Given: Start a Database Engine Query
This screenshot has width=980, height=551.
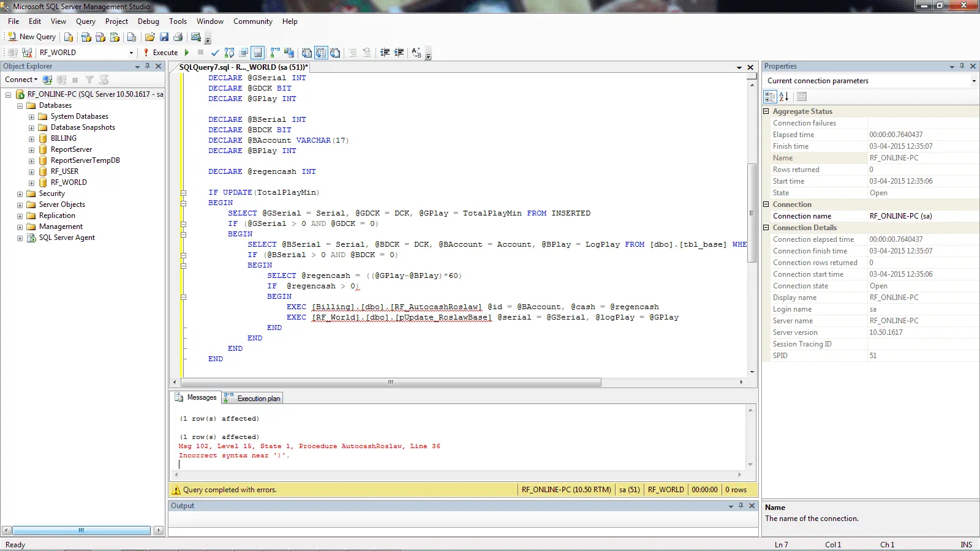Looking at the screenshot, I should tap(69, 37).
